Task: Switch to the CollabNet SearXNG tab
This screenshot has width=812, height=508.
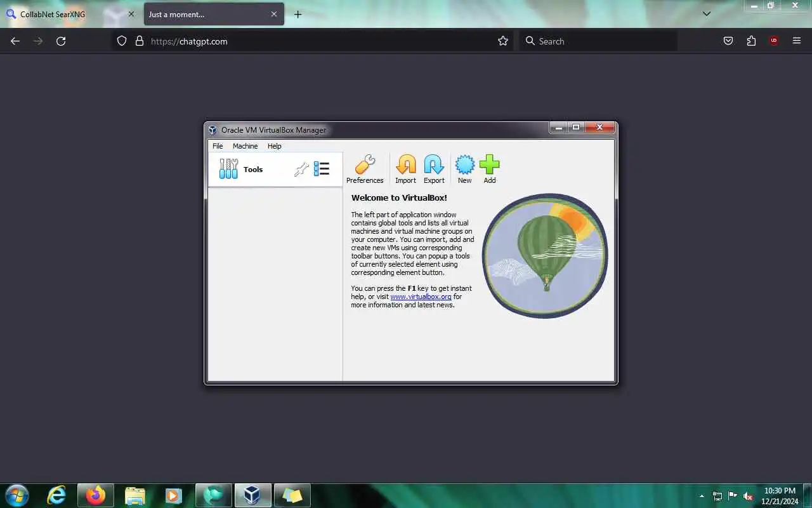Action: (71, 14)
